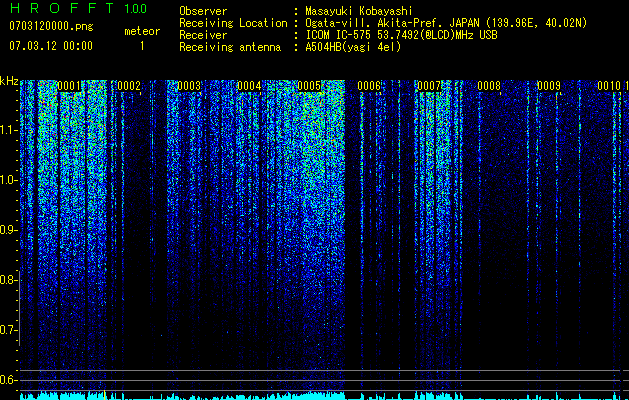Click time marker 0009 on spectrogram
This screenshot has width=629, height=400.
click(549, 86)
